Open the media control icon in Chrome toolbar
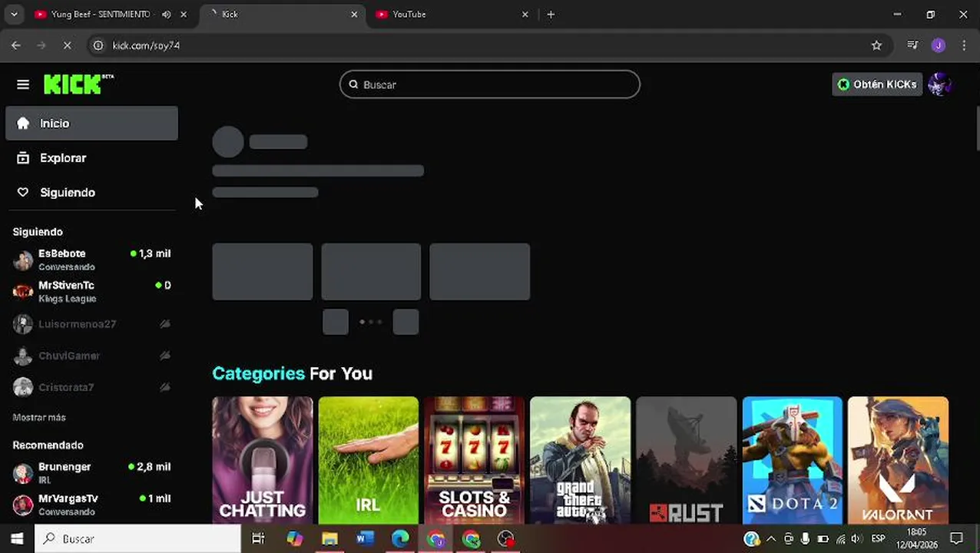This screenshot has width=980, height=553. [x=912, y=45]
